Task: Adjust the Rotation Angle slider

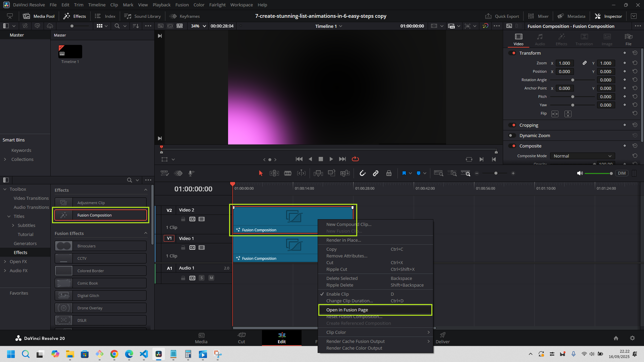Action: [x=573, y=80]
